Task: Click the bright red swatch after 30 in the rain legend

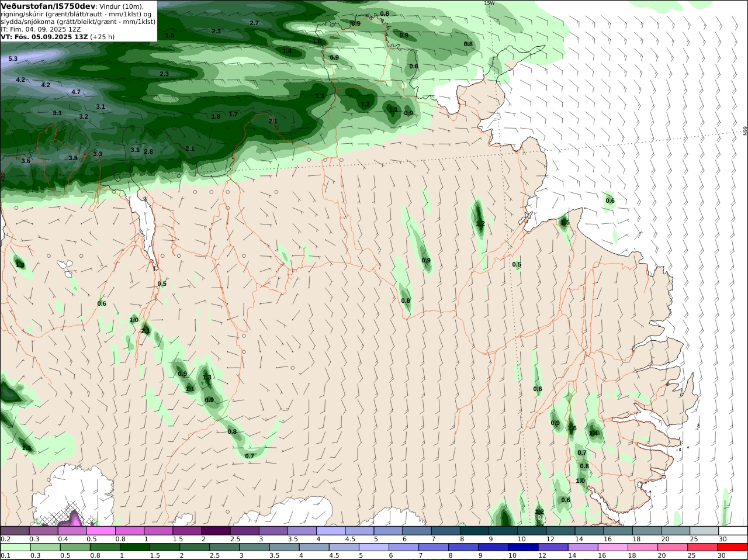Action: (733, 547)
